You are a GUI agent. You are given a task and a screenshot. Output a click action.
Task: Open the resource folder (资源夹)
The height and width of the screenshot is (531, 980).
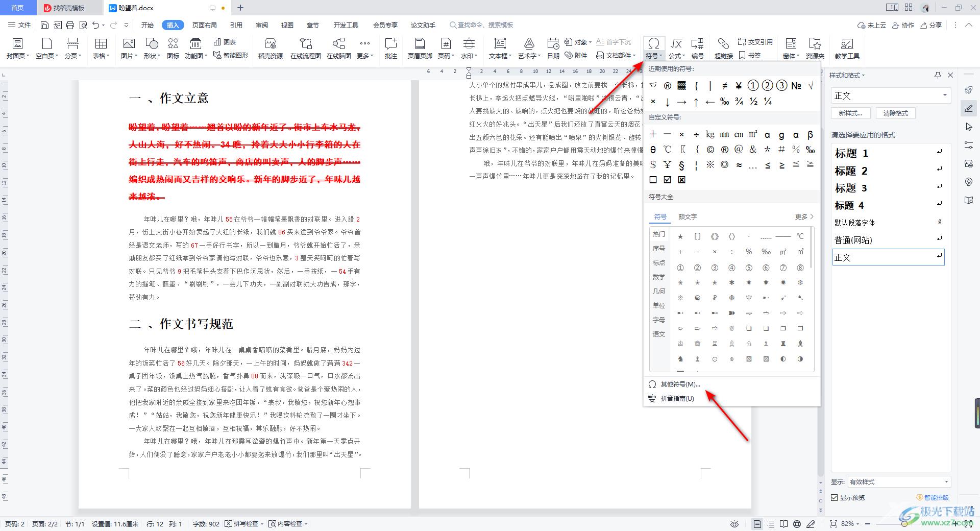tap(815, 49)
